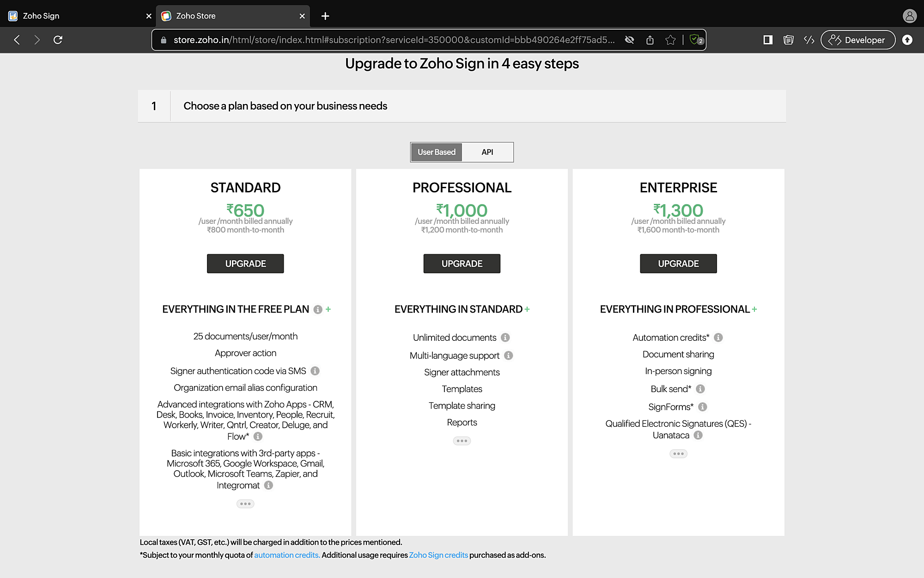
Task: Open the user profile avatar icon
Action: (910, 16)
